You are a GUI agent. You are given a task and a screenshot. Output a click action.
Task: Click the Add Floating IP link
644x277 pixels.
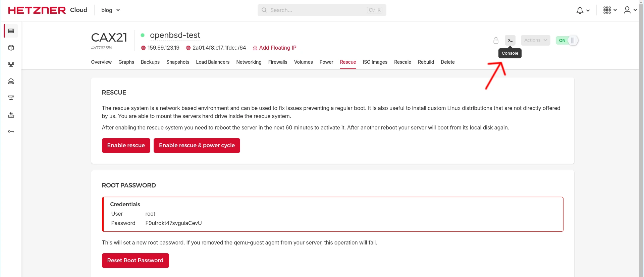(277, 48)
